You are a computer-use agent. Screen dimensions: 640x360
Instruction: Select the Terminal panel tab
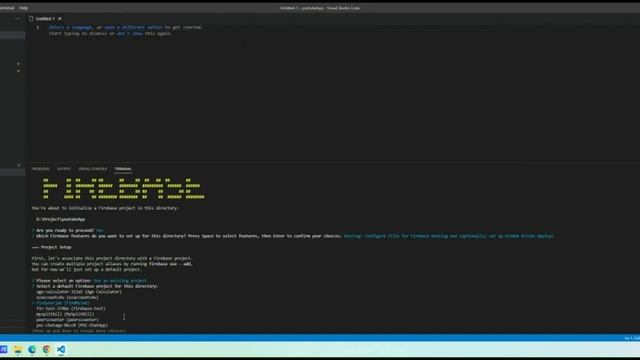(123, 169)
